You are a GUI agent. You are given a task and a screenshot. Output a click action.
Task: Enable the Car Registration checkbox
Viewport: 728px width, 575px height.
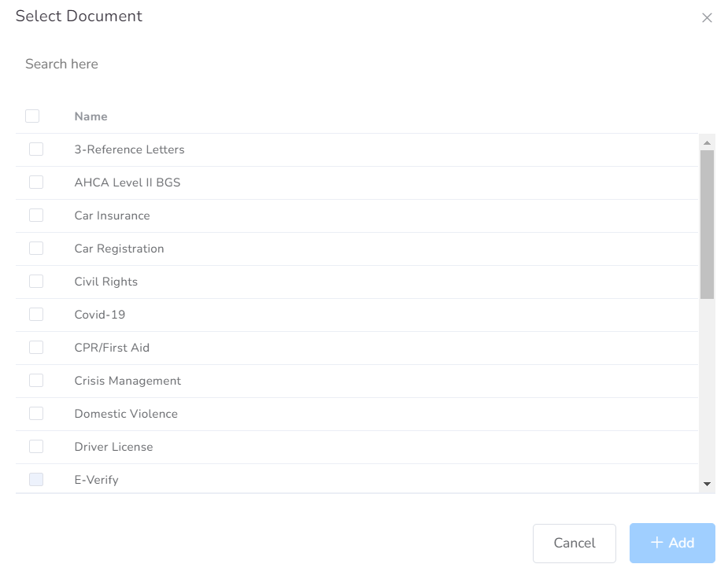point(36,249)
